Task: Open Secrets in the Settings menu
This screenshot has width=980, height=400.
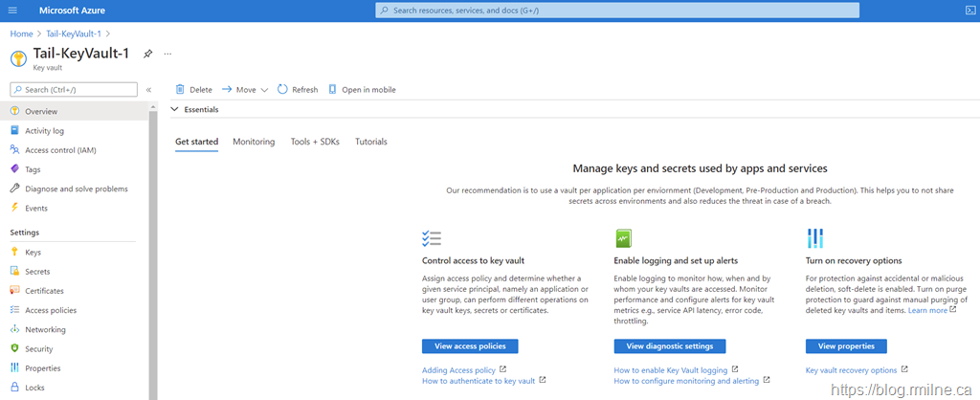Action: [x=37, y=272]
